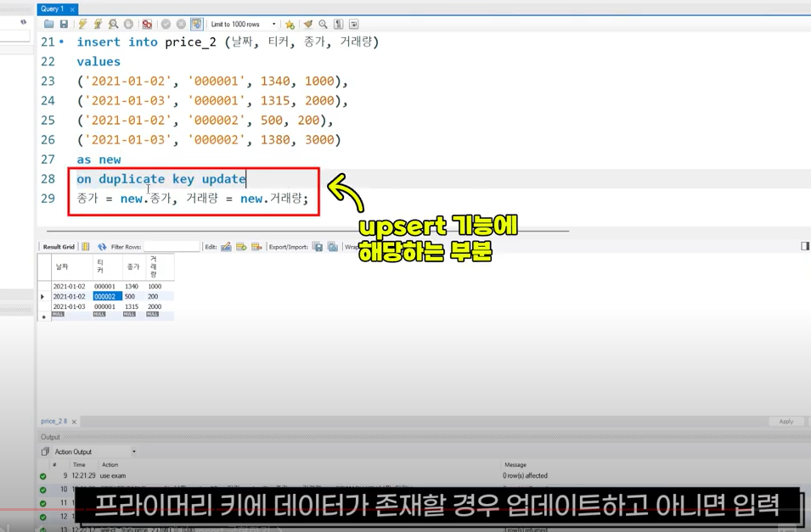
Task: Insert new row icon in Edit
Action: click(241, 247)
